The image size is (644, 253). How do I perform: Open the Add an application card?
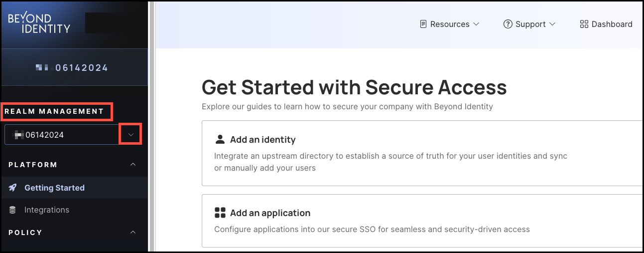pos(423,221)
